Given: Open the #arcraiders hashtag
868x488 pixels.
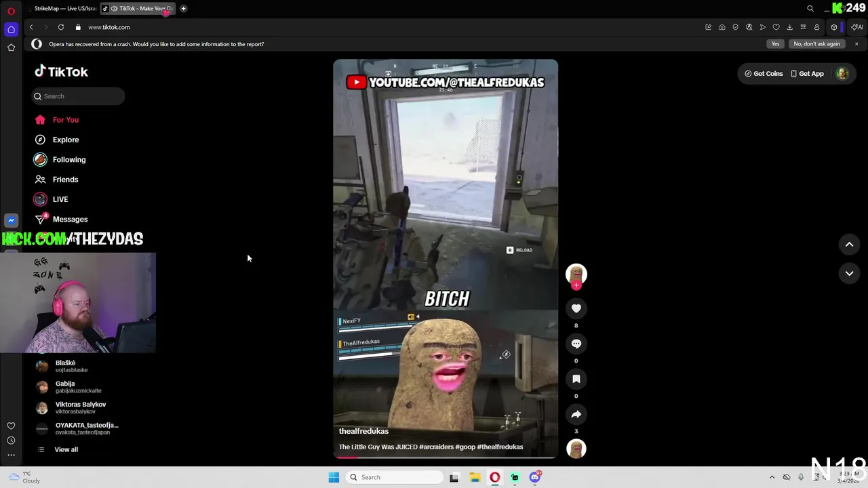Looking at the screenshot, I should tap(436, 447).
